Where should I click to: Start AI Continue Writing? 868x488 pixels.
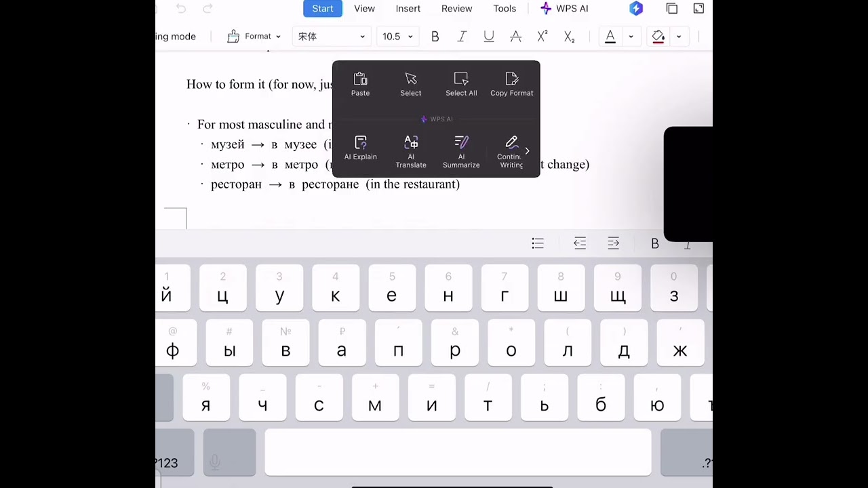coord(510,151)
